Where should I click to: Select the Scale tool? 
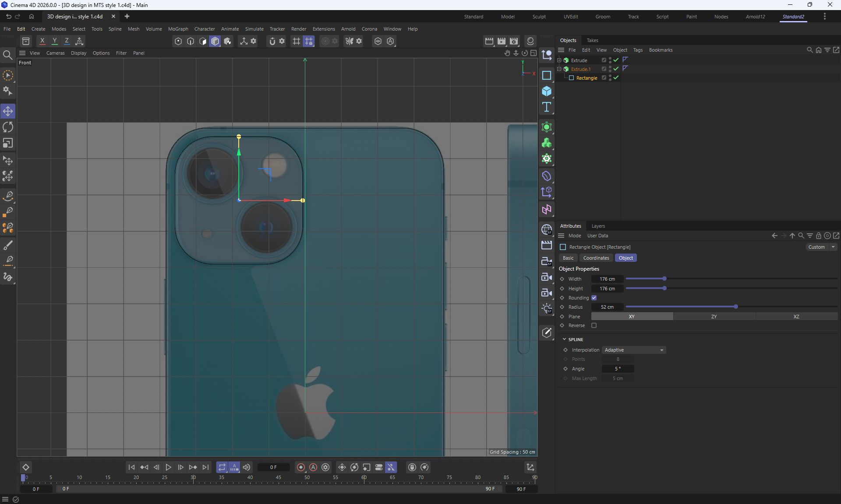pos(8,143)
